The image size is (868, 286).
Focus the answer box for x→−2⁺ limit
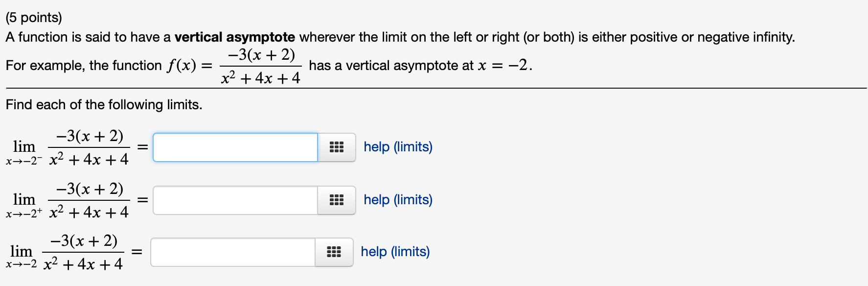click(x=235, y=200)
